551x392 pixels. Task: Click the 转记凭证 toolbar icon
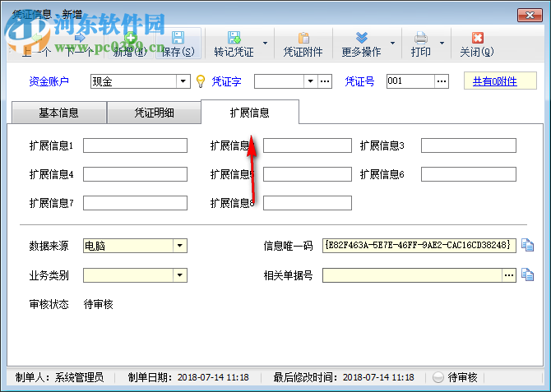[x=234, y=38]
